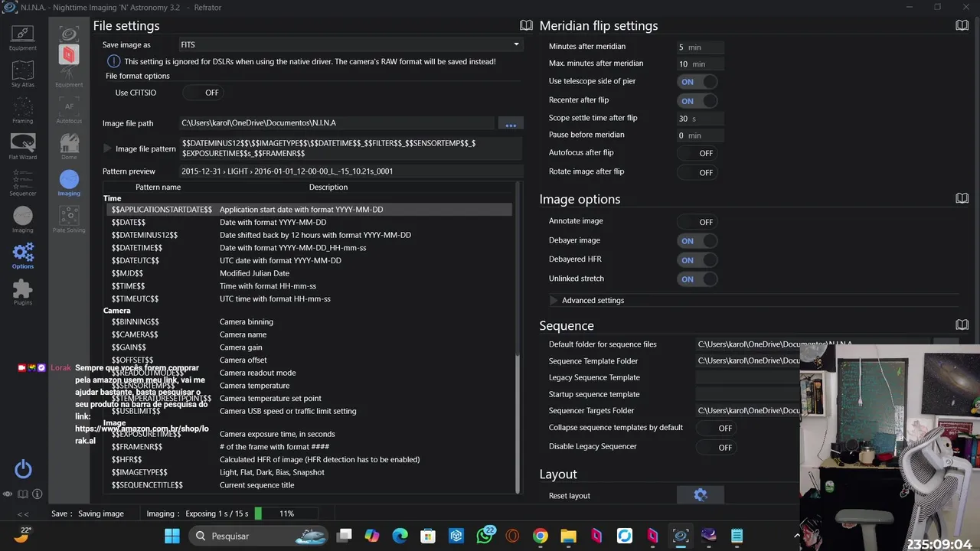Open Google Chrome from the taskbar
The width and height of the screenshot is (980, 551).
click(x=541, y=536)
